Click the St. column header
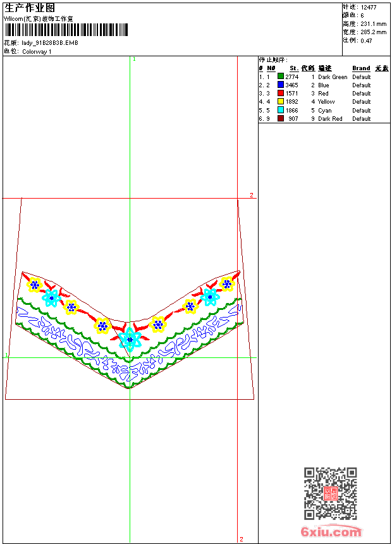Viewport: 392px width, 544px height. click(294, 68)
